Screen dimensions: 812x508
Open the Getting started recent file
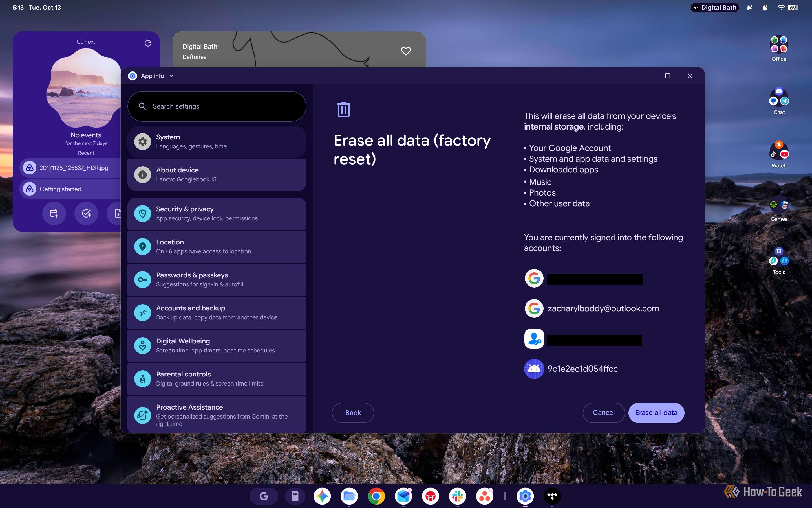pos(70,189)
